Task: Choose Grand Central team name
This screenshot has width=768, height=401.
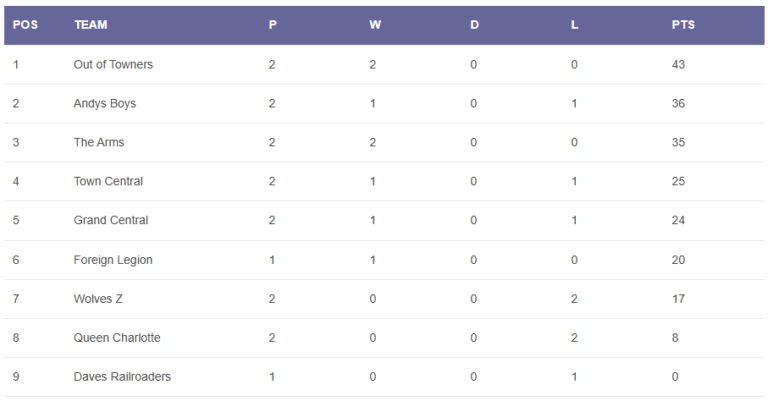Action: (111, 220)
